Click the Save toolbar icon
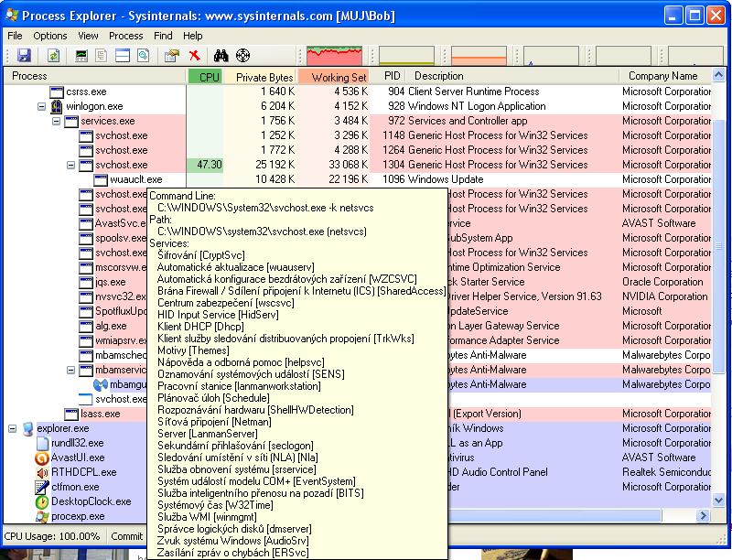 pyautogui.click(x=24, y=56)
